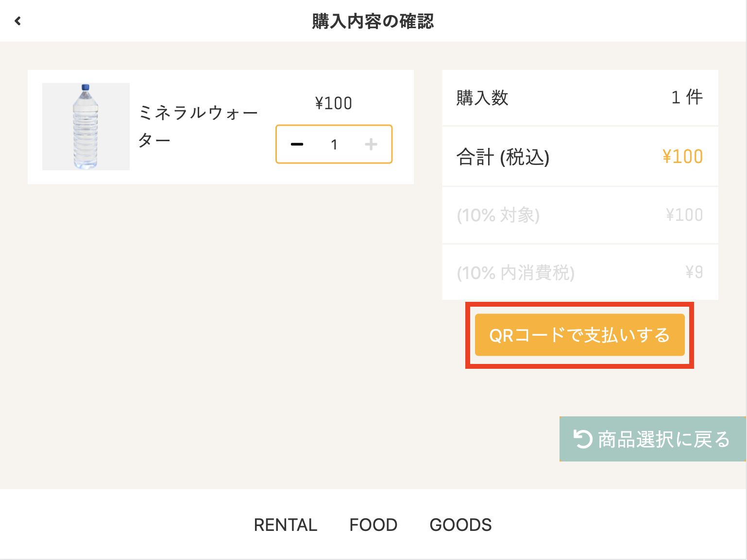
Task: Go back using the top-left chevron
Action: tap(18, 21)
